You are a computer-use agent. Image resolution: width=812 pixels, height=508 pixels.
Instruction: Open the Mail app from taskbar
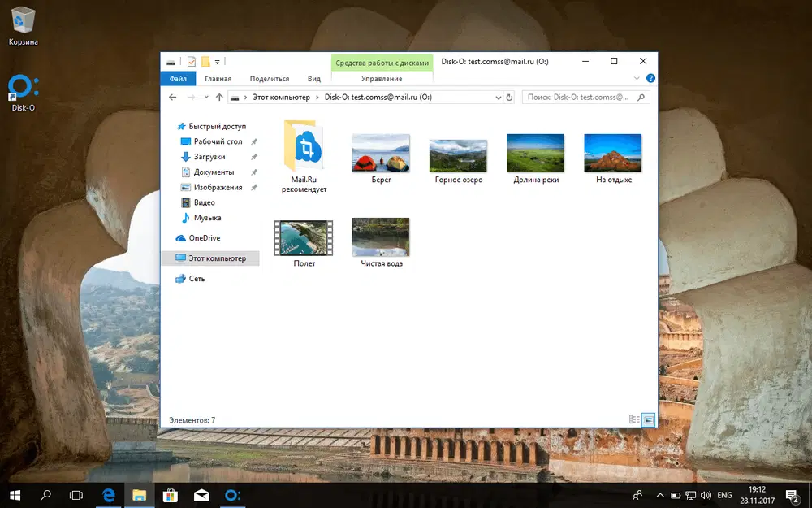click(x=201, y=496)
